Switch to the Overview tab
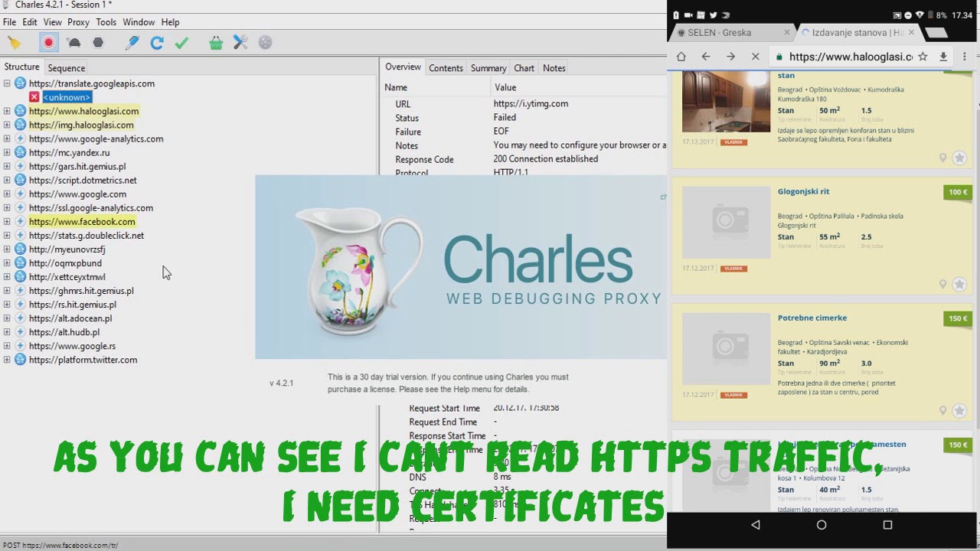 [x=403, y=67]
